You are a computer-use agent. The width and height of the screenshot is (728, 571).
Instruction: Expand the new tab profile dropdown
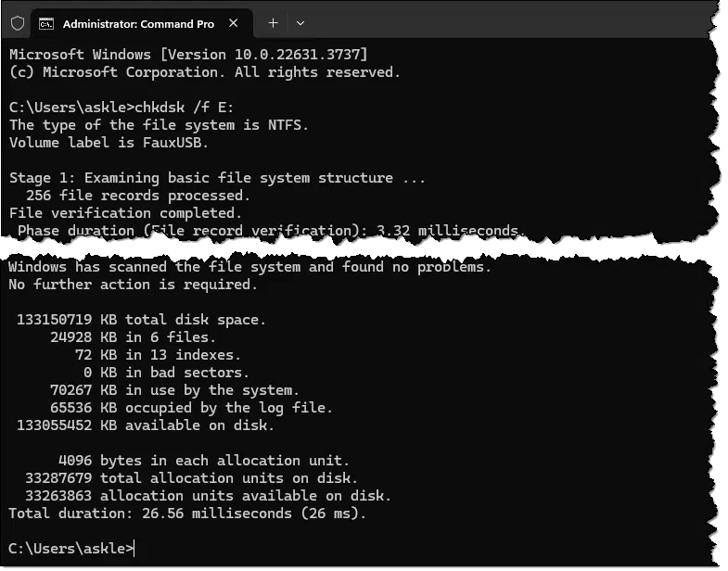[300, 23]
